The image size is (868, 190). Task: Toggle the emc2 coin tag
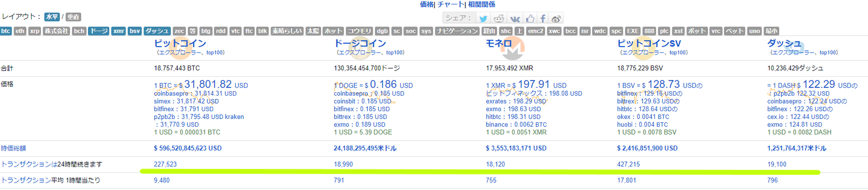pos(535,31)
